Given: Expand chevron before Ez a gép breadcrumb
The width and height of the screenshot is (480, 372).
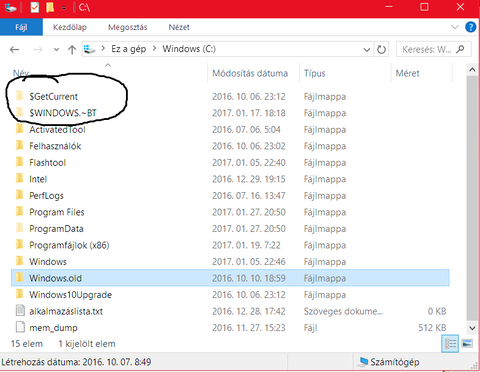Looking at the screenshot, I should click(x=103, y=49).
